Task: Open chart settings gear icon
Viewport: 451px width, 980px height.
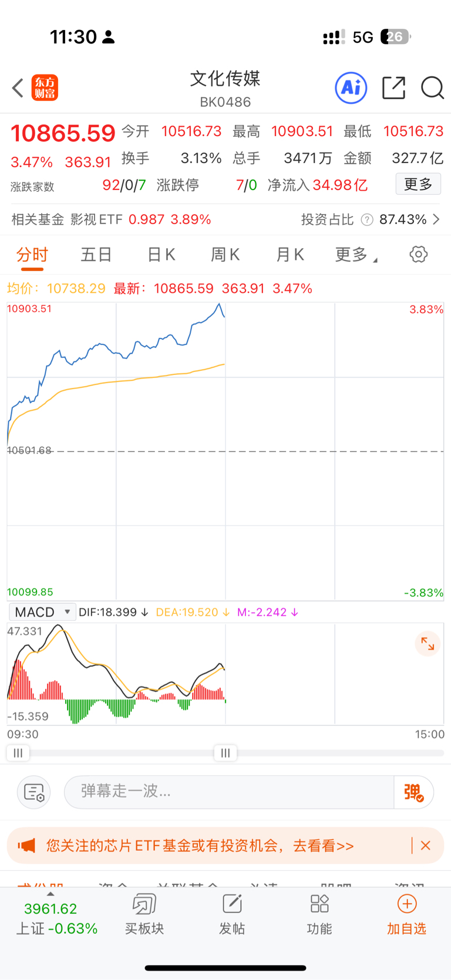Action: (x=418, y=255)
